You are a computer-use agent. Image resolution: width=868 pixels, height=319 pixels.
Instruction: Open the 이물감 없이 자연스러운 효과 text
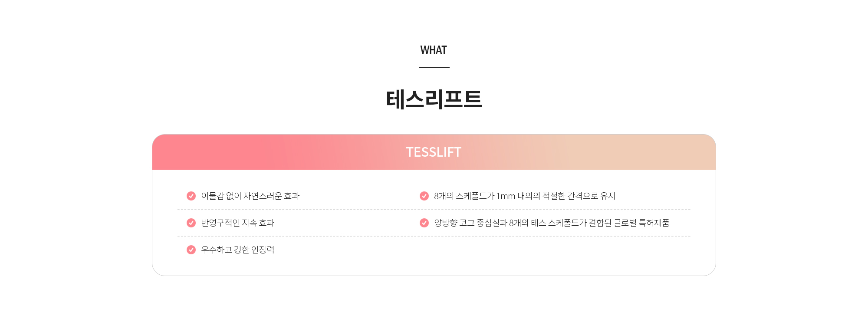pos(250,196)
